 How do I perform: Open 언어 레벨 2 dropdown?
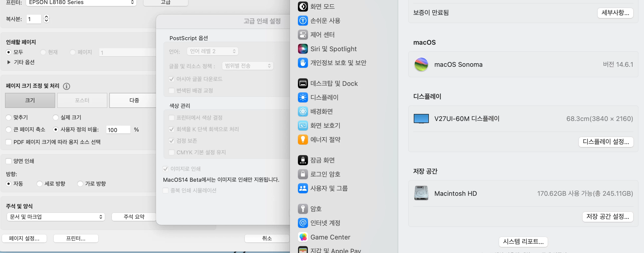coord(213,51)
